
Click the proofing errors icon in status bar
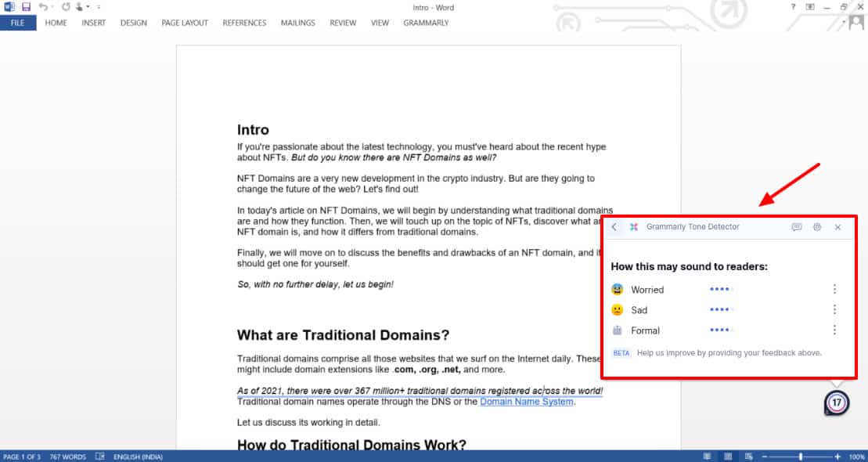(x=100, y=457)
